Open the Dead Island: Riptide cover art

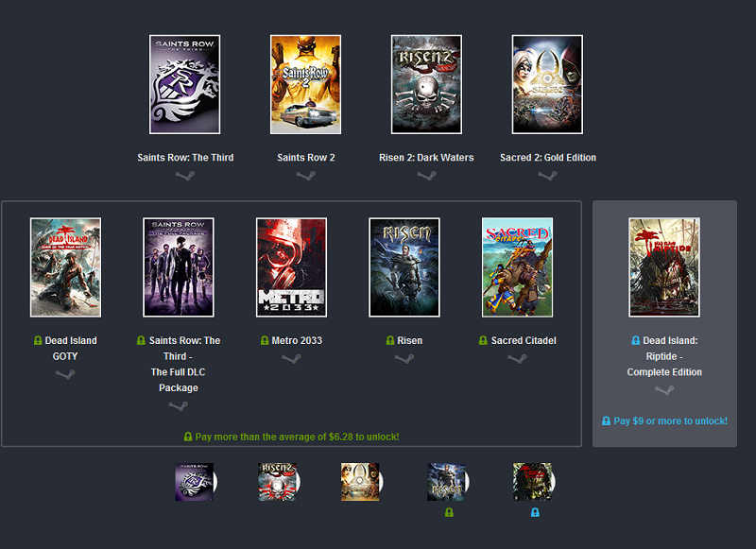664,267
